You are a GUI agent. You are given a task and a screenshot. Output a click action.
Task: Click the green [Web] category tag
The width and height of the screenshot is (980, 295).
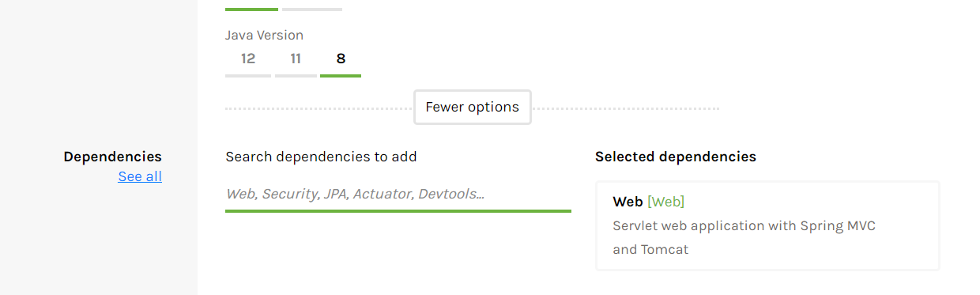665,202
